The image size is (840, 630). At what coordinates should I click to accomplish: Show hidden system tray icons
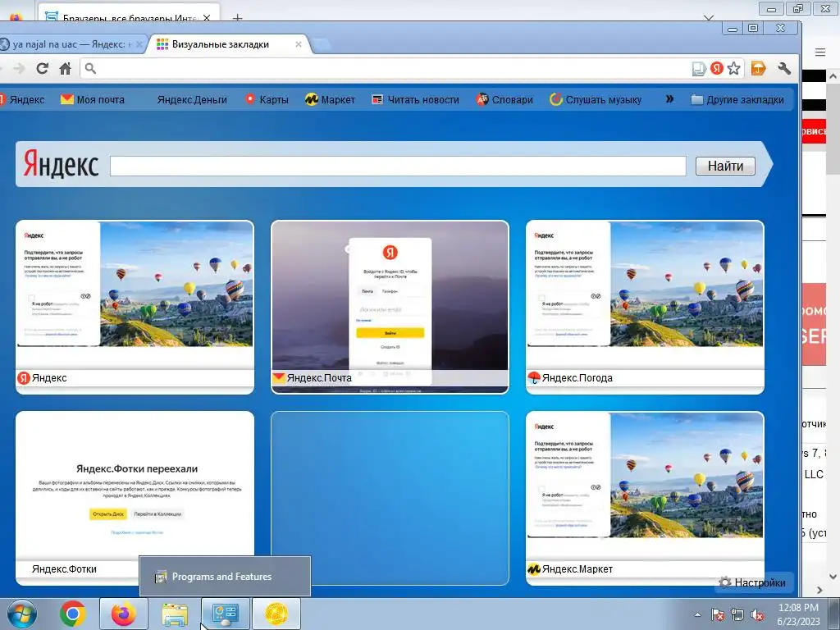[697, 614]
